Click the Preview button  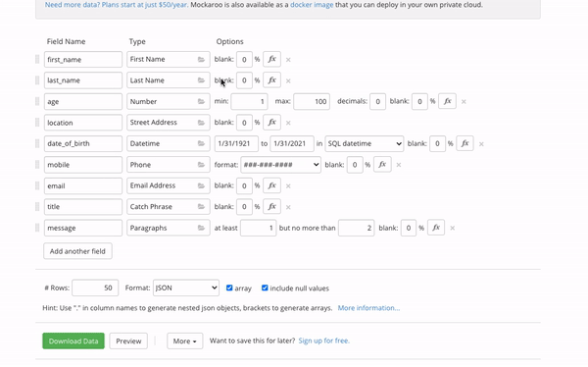[128, 341]
